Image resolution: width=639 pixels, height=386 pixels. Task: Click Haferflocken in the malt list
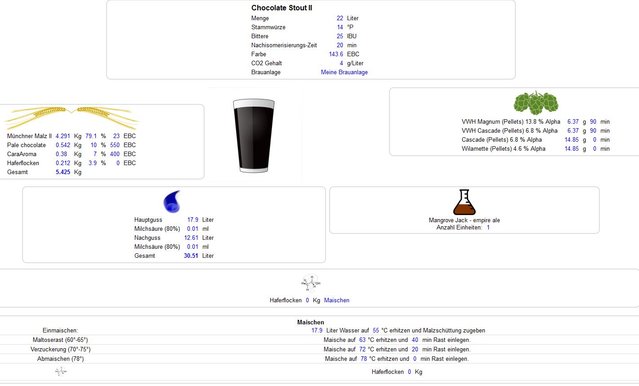click(x=23, y=163)
